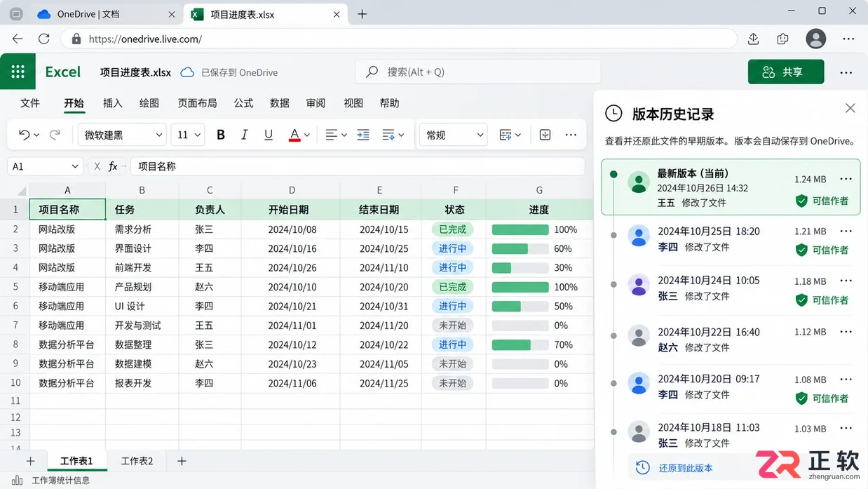Switch to the 插入 ribbon tab

tap(113, 103)
